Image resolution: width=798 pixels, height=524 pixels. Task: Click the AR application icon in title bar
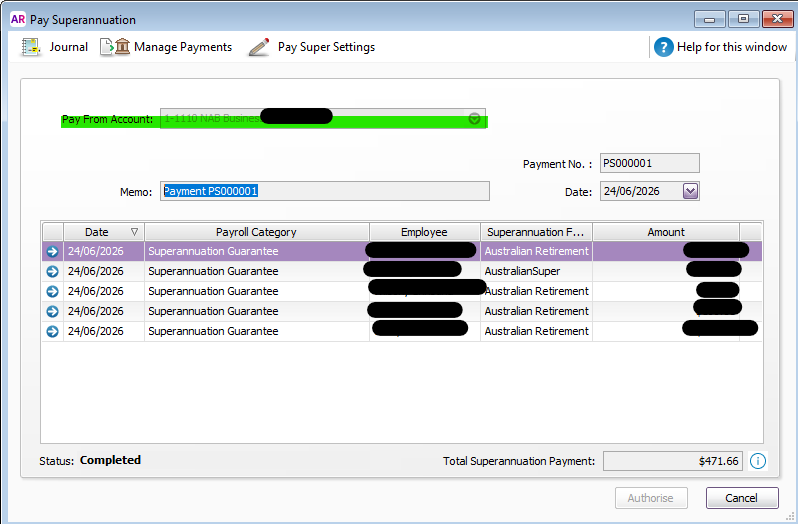tap(17, 19)
